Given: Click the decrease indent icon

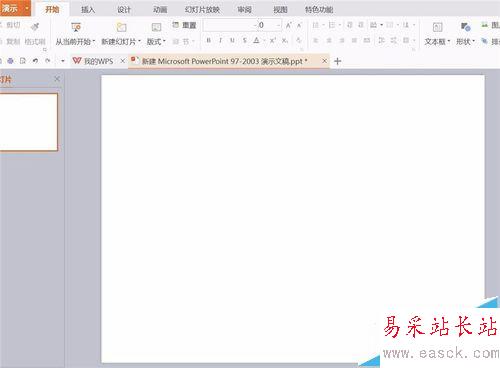Looking at the screenshot, I should click(349, 25).
